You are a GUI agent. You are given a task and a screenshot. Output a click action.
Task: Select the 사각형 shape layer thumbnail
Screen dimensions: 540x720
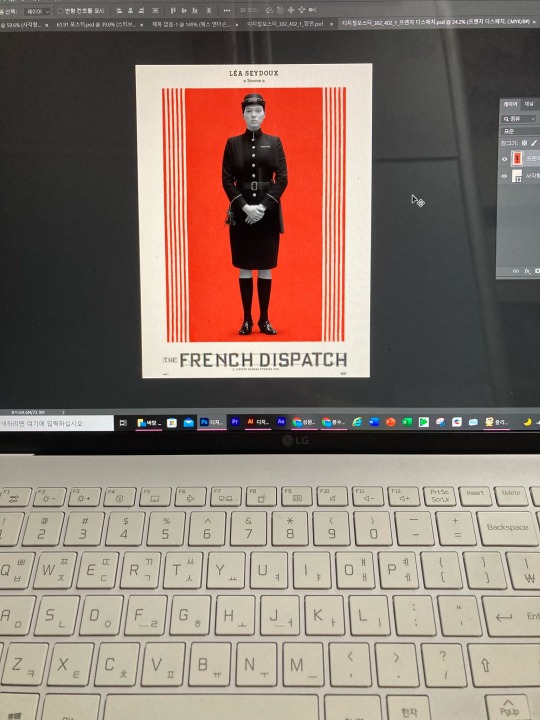tap(517, 176)
